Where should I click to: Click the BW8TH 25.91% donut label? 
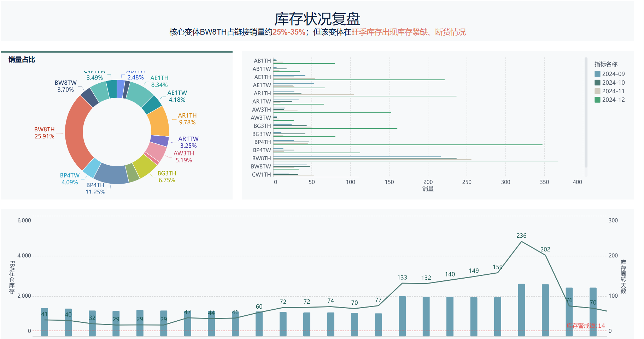pyautogui.click(x=44, y=133)
